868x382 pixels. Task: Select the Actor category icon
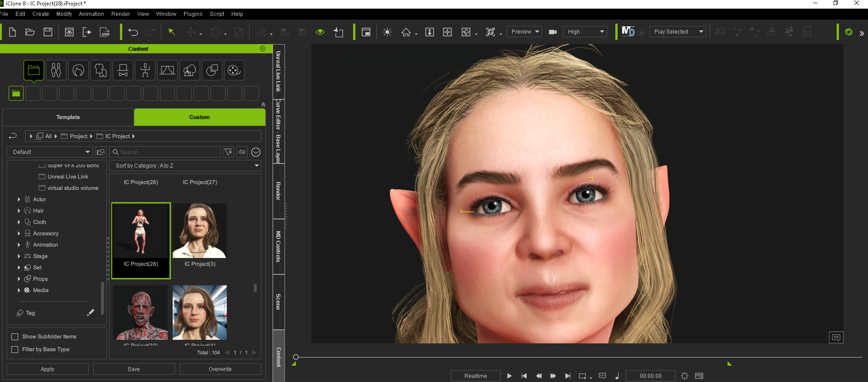[56, 70]
